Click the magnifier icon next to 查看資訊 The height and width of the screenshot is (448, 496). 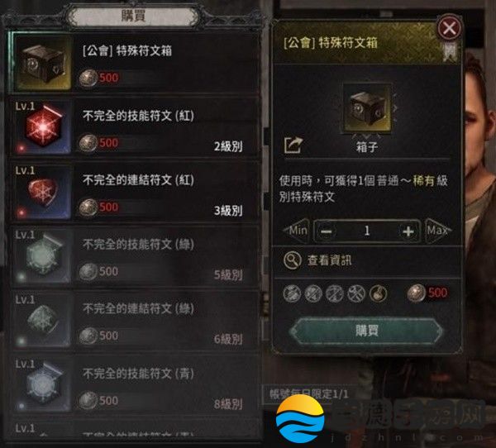click(x=293, y=260)
